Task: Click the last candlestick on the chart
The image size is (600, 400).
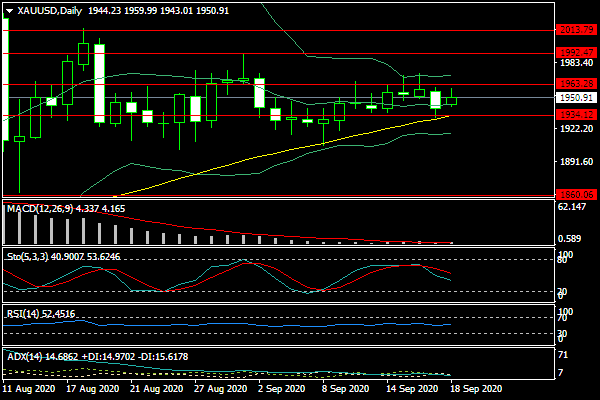Action: [x=452, y=98]
